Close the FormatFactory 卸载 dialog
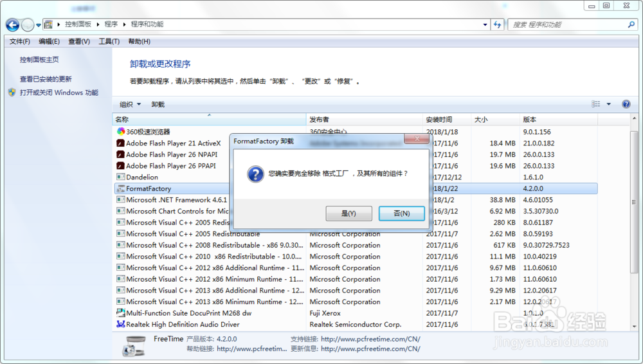643x364 pixels. pos(417,139)
